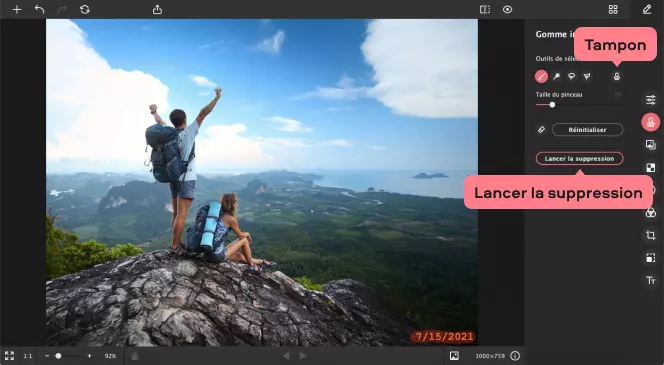Viewport: 664px width, 365px height.
Task: Undo the last action
Action: tap(39, 9)
